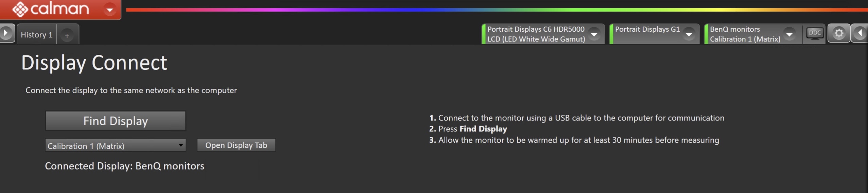The width and height of the screenshot is (868, 193).
Task: Expand the C6 HDR5000 meter dropdown arrow
Action: click(594, 34)
